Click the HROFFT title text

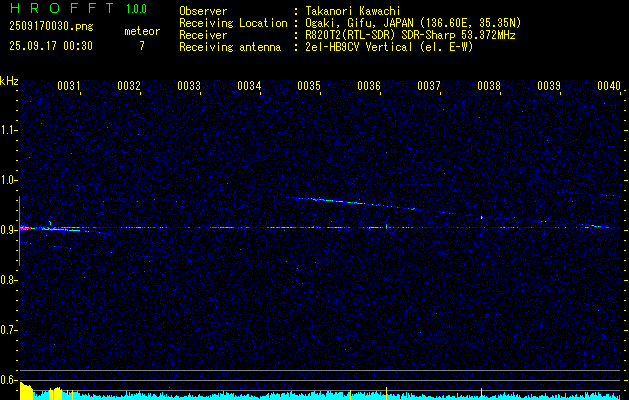tap(60, 8)
